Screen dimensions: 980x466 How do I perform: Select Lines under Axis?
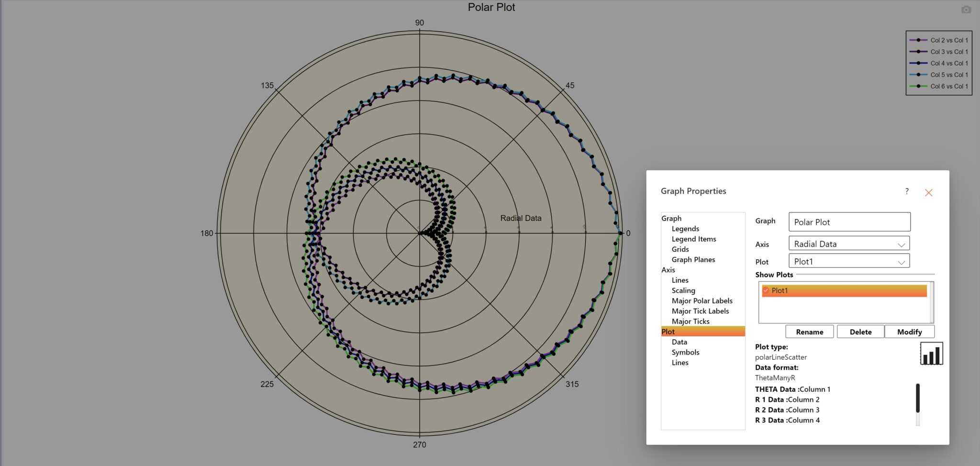680,280
